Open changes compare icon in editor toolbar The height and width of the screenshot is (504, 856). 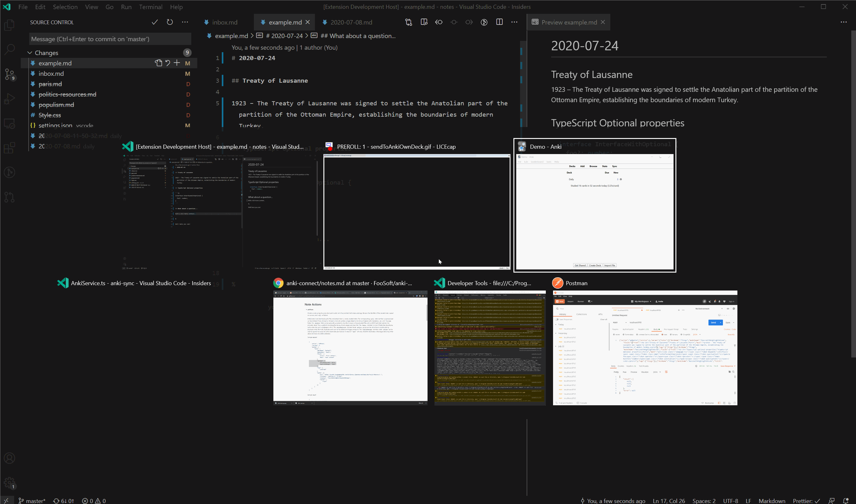408,22
